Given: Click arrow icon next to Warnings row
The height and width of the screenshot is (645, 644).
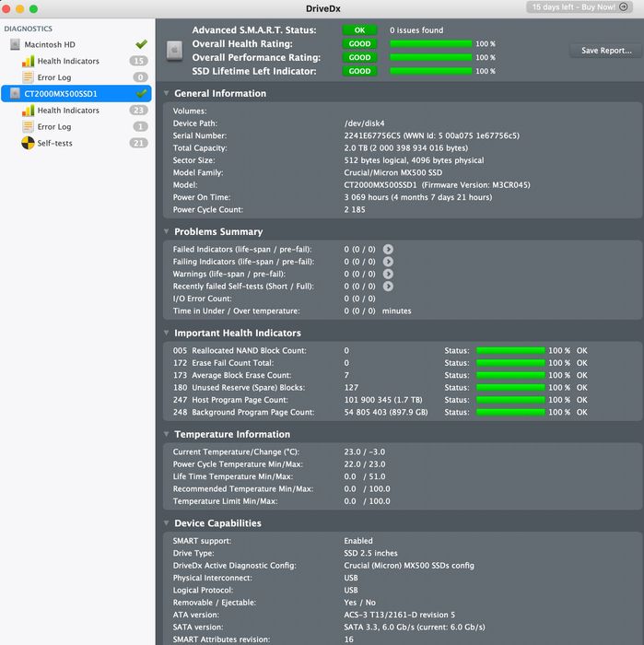Looking at the screenshot, I should click(388, 274).
